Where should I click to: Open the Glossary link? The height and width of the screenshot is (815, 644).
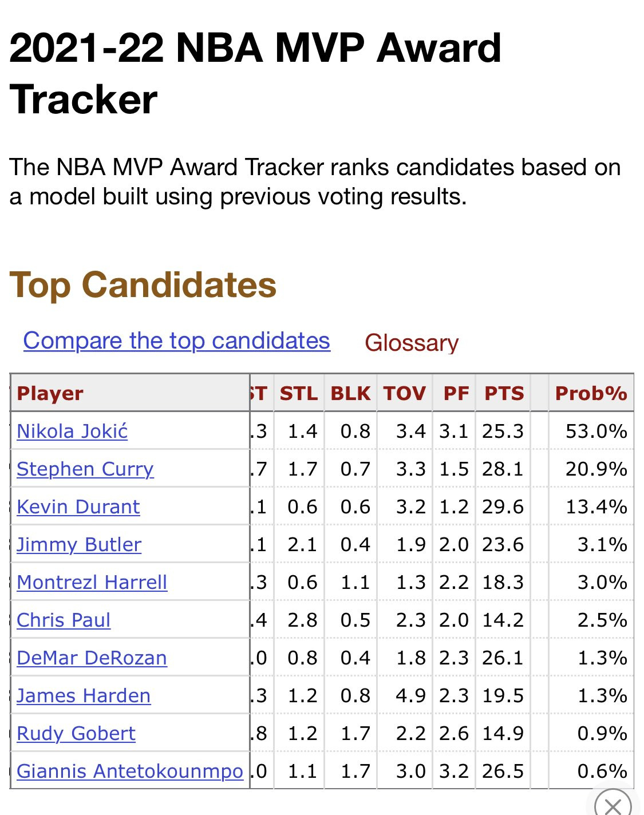coord(412,343)
